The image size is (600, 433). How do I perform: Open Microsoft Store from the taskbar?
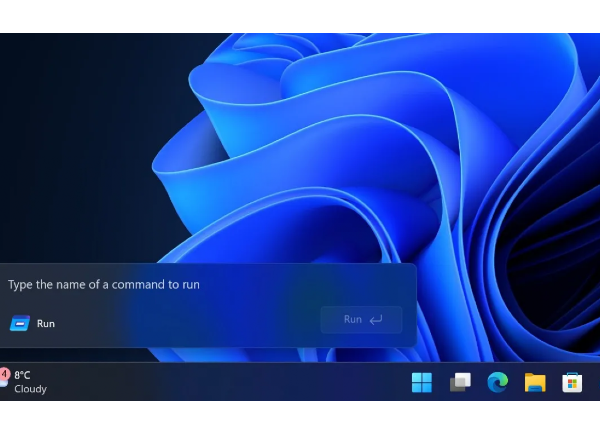click(x=572, y=382)
